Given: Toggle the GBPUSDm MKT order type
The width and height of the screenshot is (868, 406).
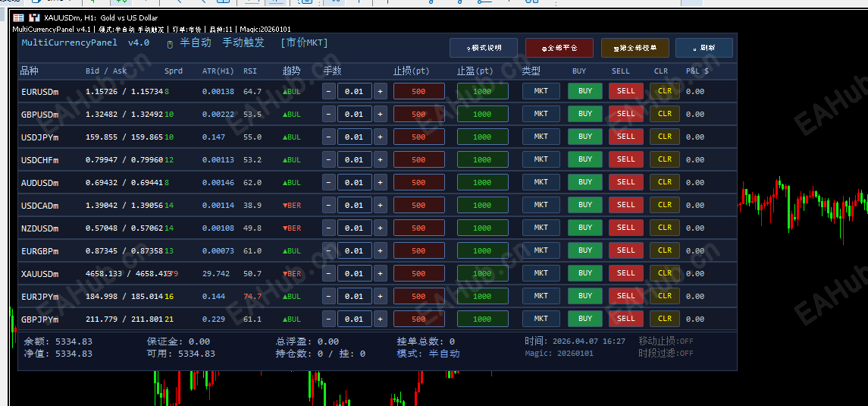Looking at the screenshot, I should point(541,114).
